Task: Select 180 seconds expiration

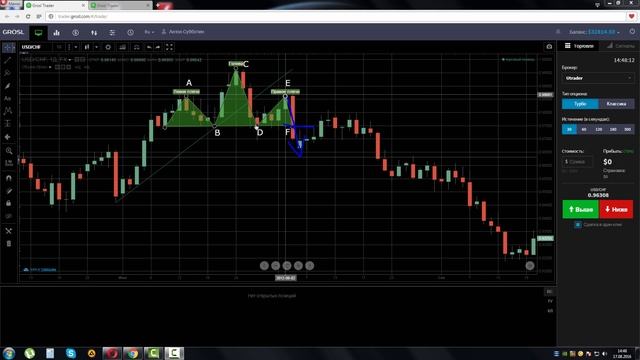Action: pyautogui.click(x=613, y=129)
